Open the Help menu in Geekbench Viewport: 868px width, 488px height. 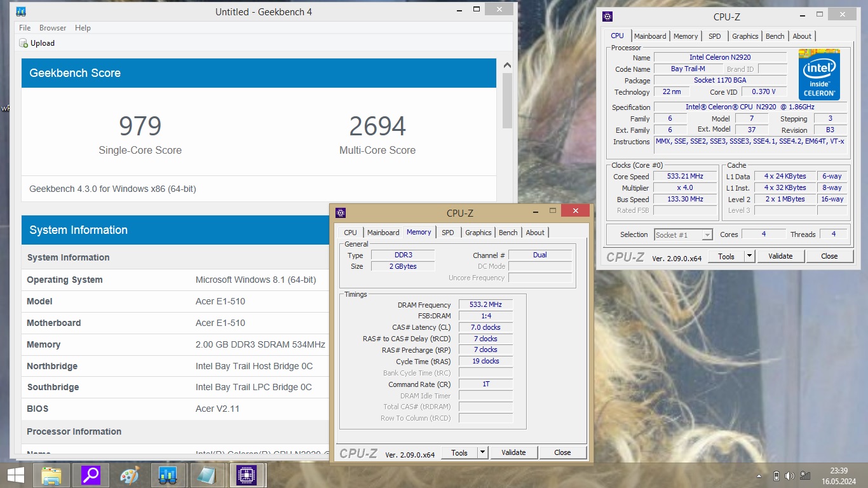tap(83, 28)
